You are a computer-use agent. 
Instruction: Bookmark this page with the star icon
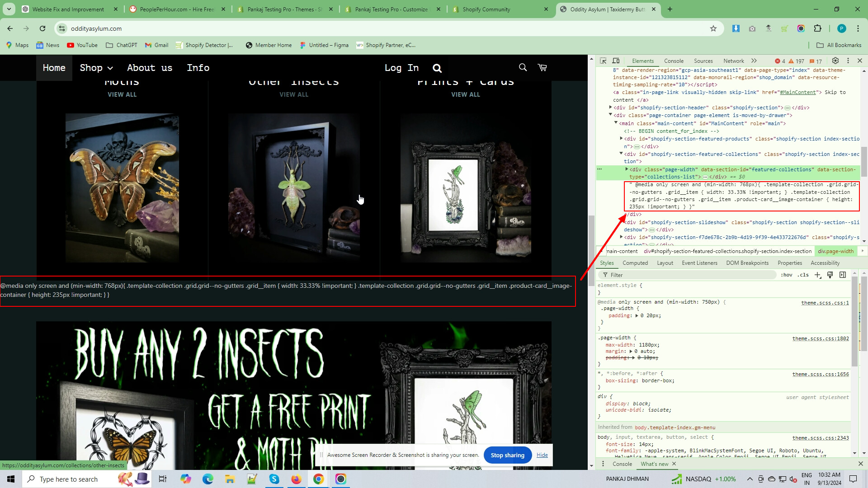click(713, 28)
